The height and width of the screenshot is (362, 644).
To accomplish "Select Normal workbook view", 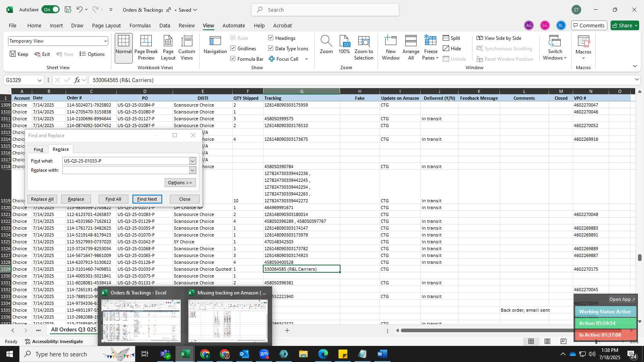I will [124, 48].
